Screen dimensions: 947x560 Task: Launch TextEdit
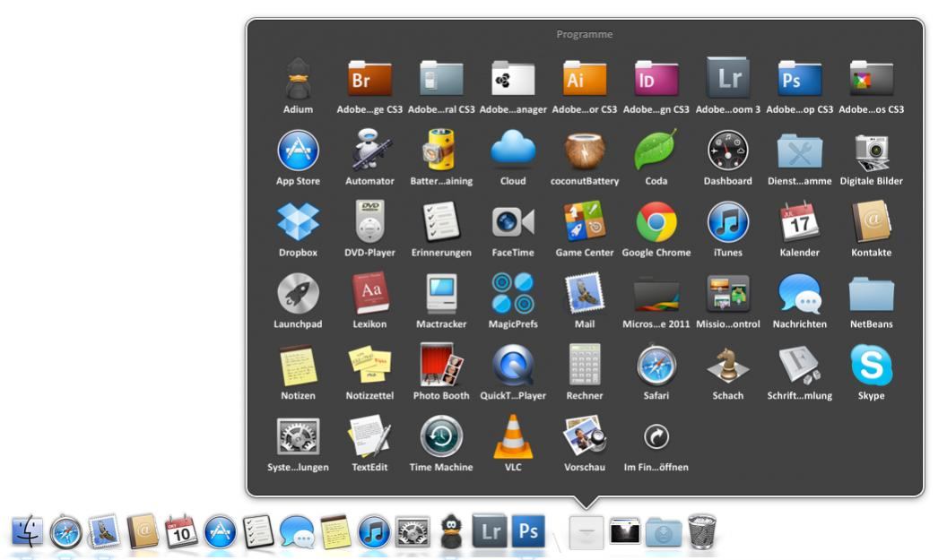click(x=369, y=437)
